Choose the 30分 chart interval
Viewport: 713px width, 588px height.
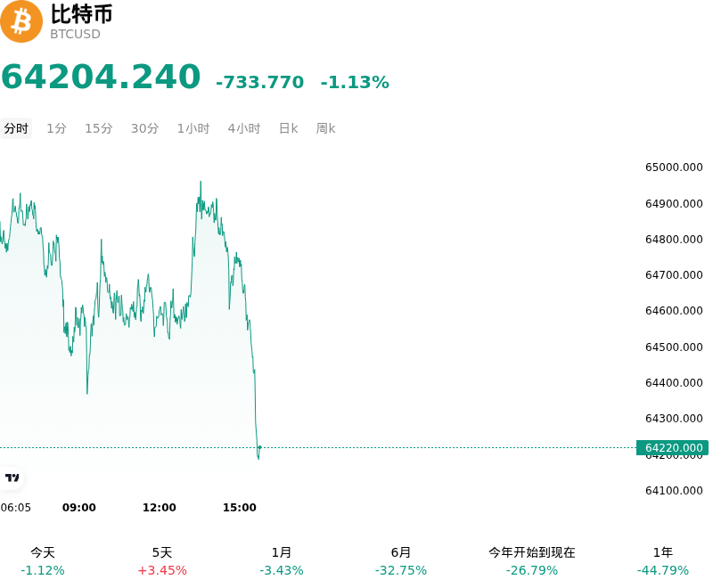click(x=145, y=128)
